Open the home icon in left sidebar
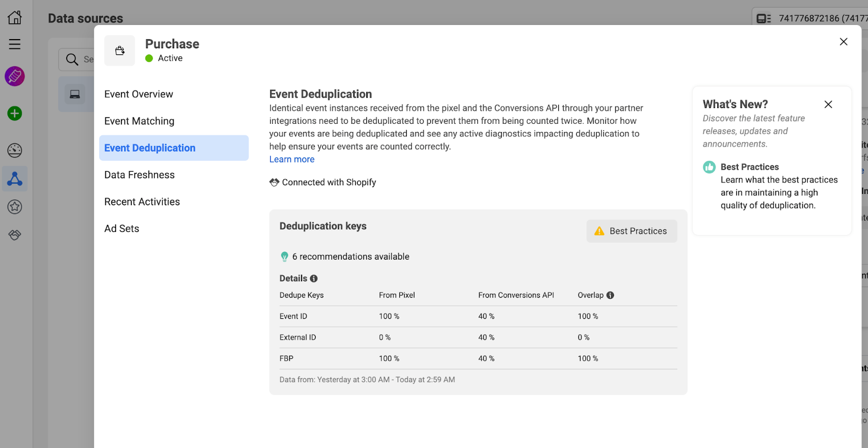 click(x=15, y=17)
